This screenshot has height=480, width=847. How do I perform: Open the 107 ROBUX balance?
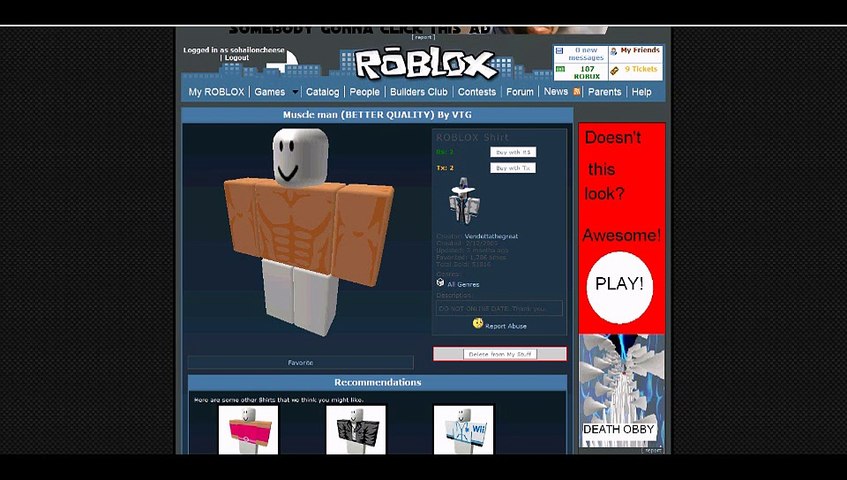(x=587, y=72)
